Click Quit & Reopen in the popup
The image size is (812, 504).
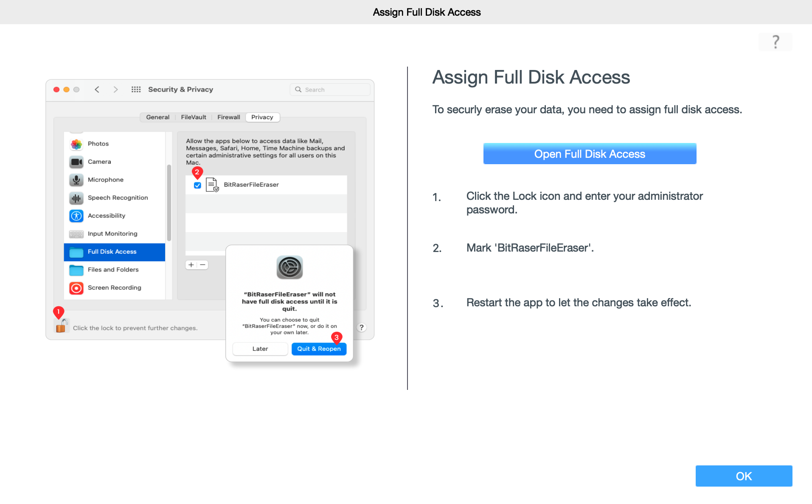pyautogui.click(x=319, y=349)
